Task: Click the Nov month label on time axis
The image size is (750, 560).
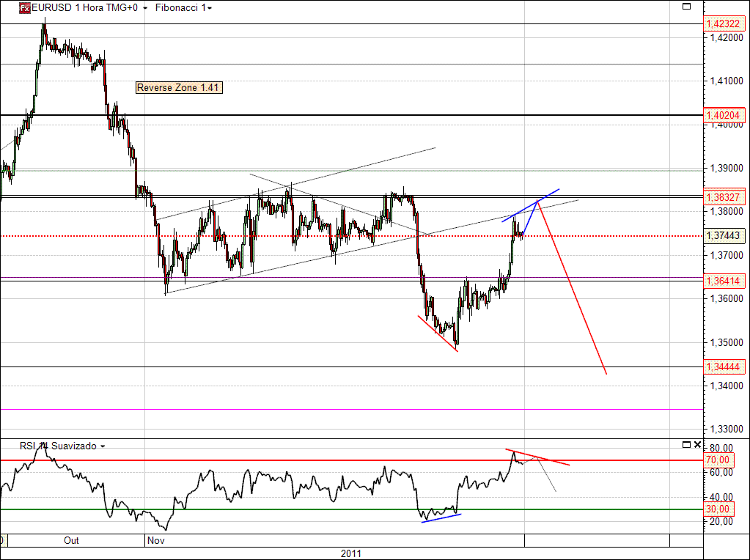Action: coord(156,540)
